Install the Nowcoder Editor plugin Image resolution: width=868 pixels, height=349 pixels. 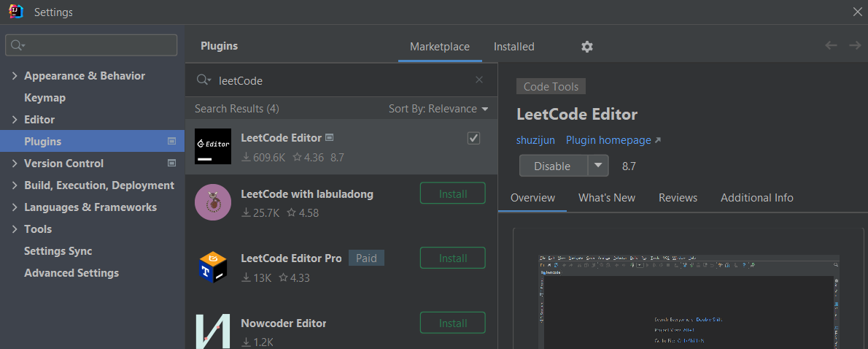point(453,323)
